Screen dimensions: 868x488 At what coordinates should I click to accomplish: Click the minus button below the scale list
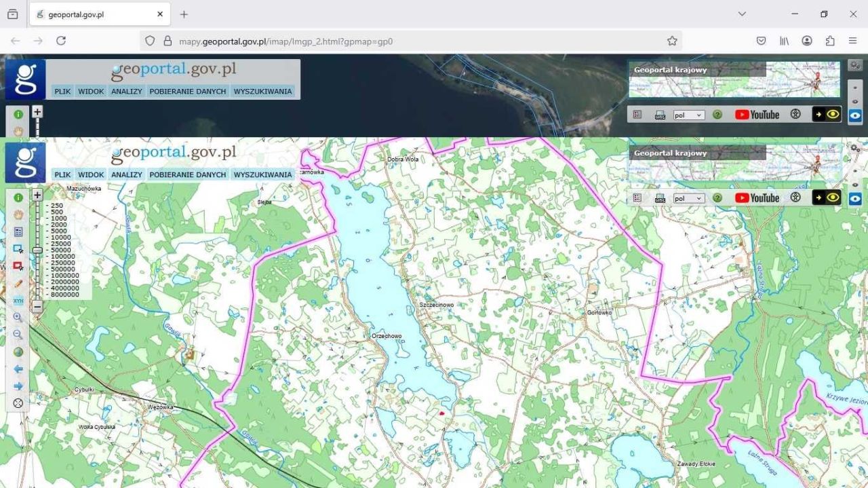(37, 307)
